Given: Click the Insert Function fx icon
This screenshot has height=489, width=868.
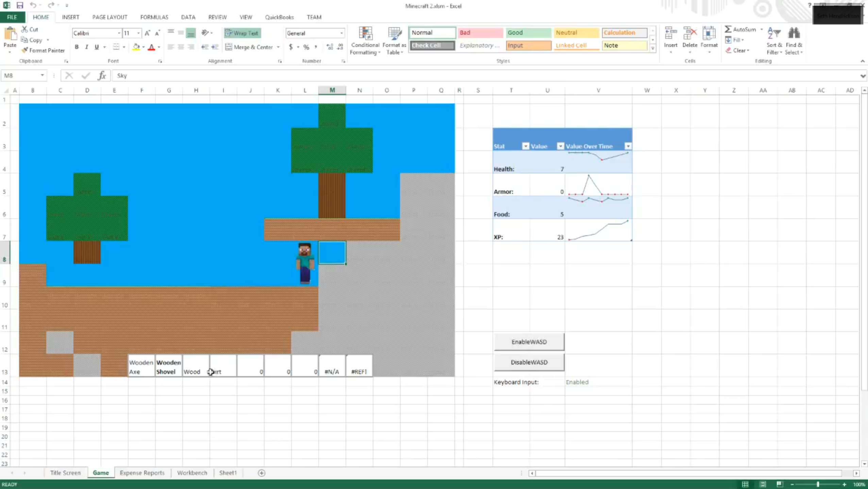Looking at the screenshot, I should (x=102, y=75).
